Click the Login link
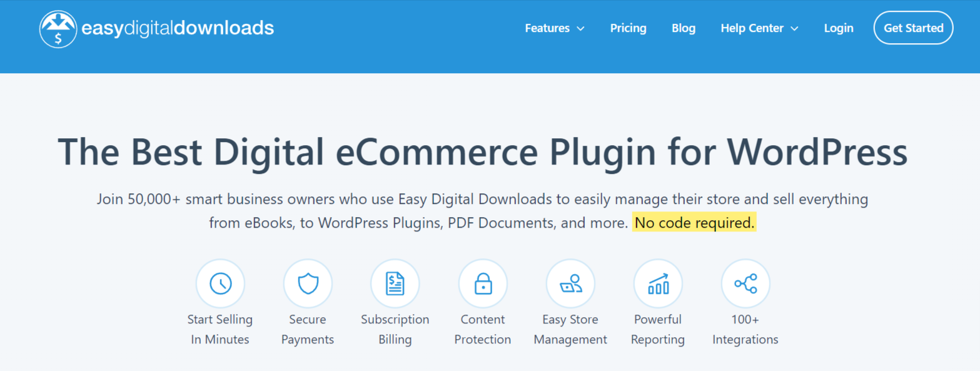Viewport: 980px width, 371px height. tap(838, 28)
